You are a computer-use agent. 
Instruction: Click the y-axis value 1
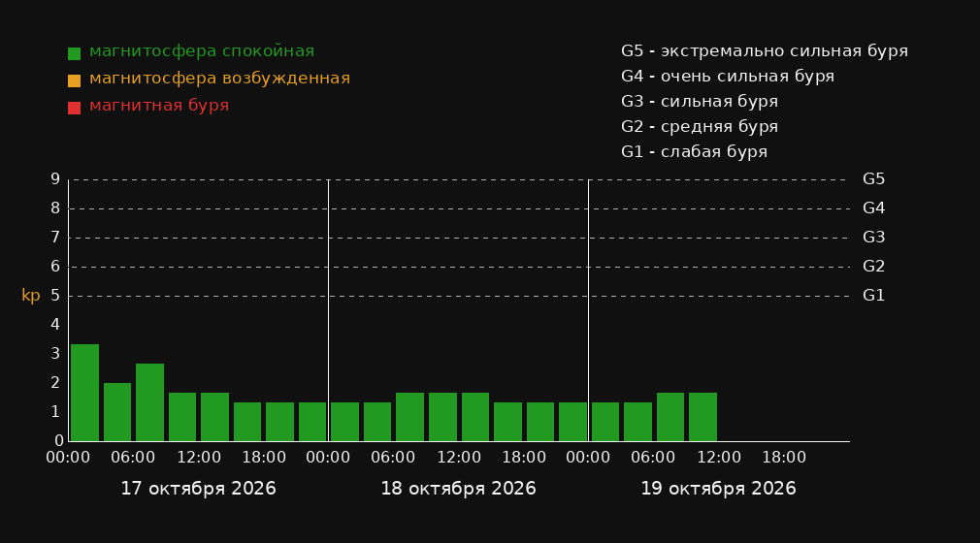(x=55, y=412)
